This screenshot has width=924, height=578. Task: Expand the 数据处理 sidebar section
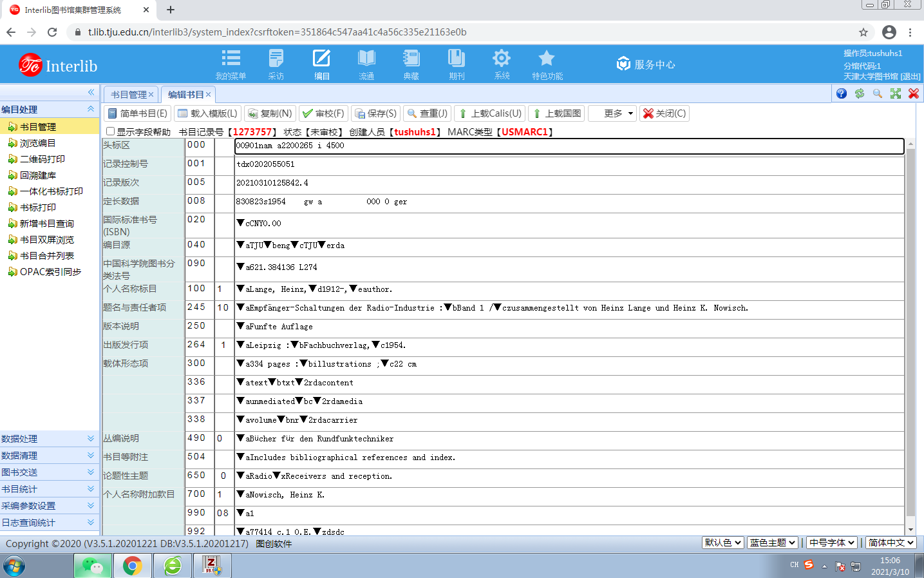[50, 439]
